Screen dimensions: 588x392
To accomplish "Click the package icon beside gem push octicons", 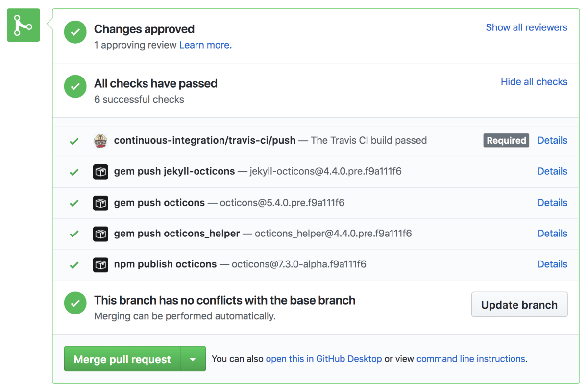I will pyautogui.click(x=100, y=203).
